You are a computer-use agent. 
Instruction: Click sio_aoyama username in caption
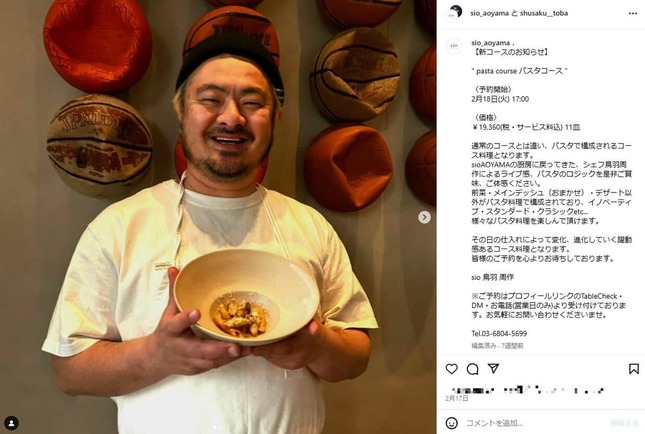[x=491, y=43]
